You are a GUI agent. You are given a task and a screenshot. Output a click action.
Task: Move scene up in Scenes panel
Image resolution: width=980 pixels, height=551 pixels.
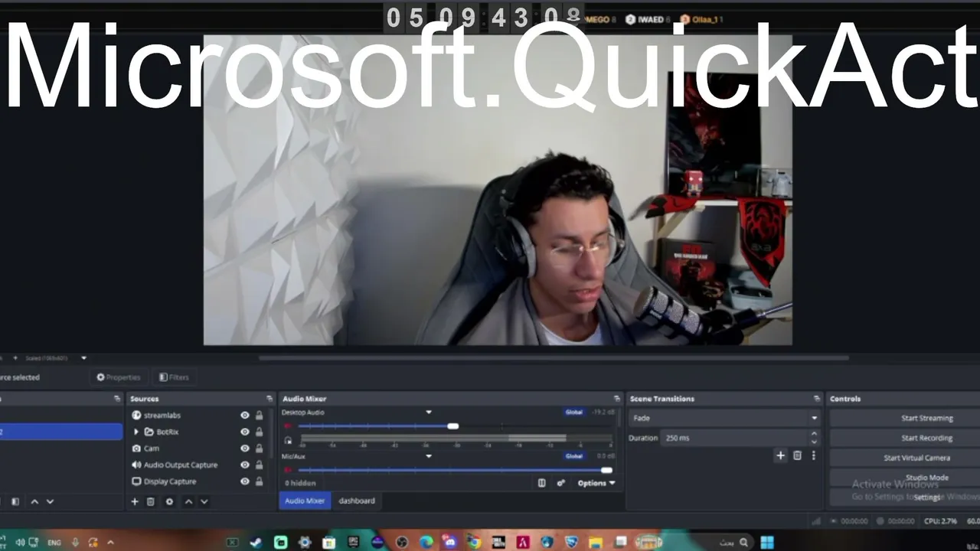click(34, 502)
